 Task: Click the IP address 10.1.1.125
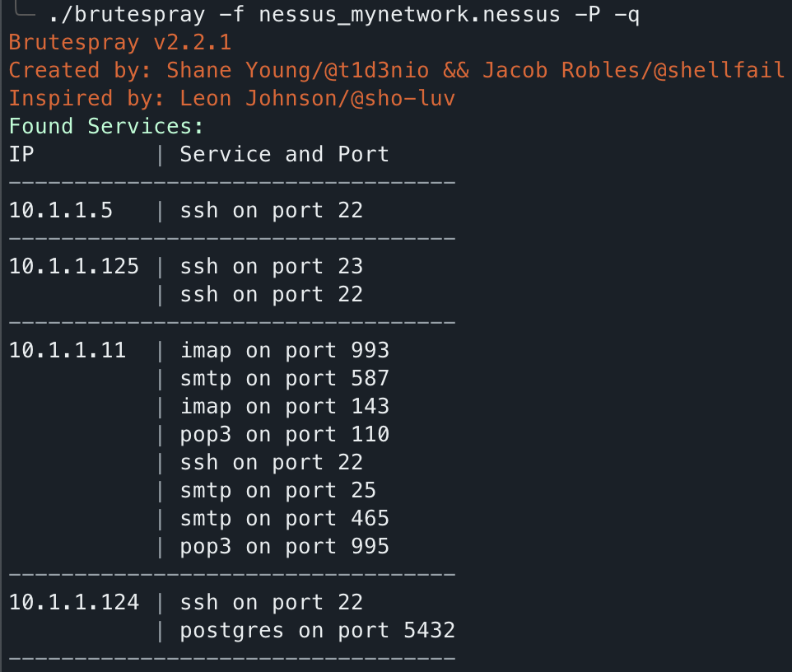tap(74, 266)
